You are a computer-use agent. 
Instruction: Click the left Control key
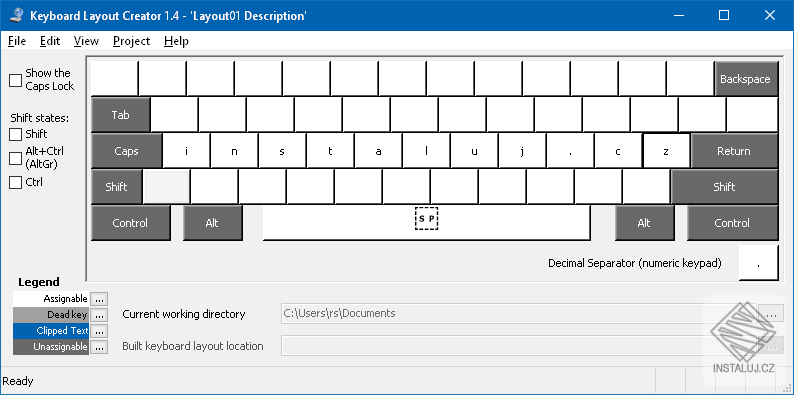click(131, 223)
